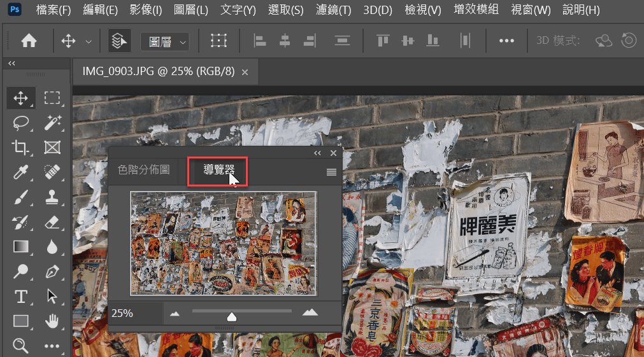Select the Eraser tool
The width and height of the screenshot is (644, 357).
point(52,222)
